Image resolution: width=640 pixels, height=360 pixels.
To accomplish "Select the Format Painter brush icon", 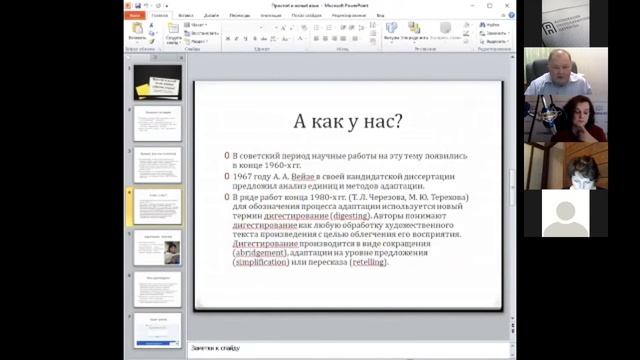I will (152, 41).
